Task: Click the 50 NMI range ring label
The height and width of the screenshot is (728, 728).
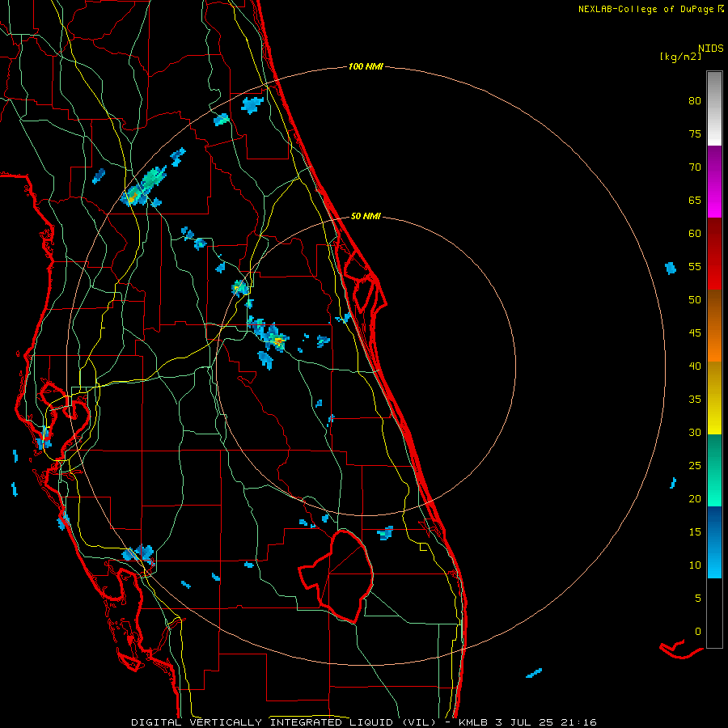Action: [x=366, y=216]
